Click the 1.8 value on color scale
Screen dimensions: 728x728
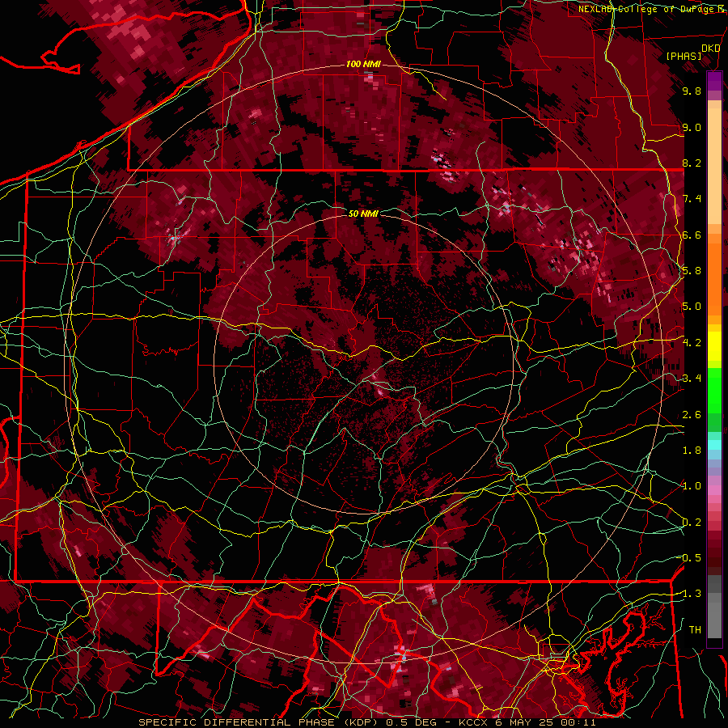[692, 451]
